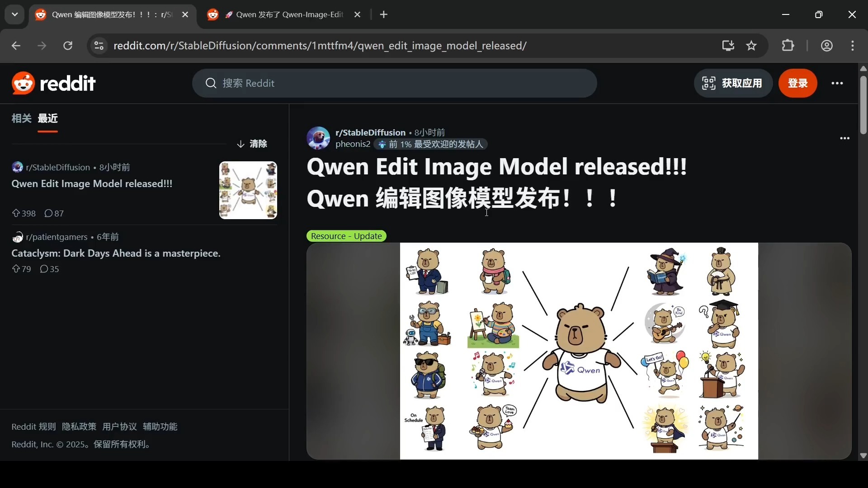Click the install app icon in address bar
Screen dimensions: 868x488
click(x=728, y=46)
